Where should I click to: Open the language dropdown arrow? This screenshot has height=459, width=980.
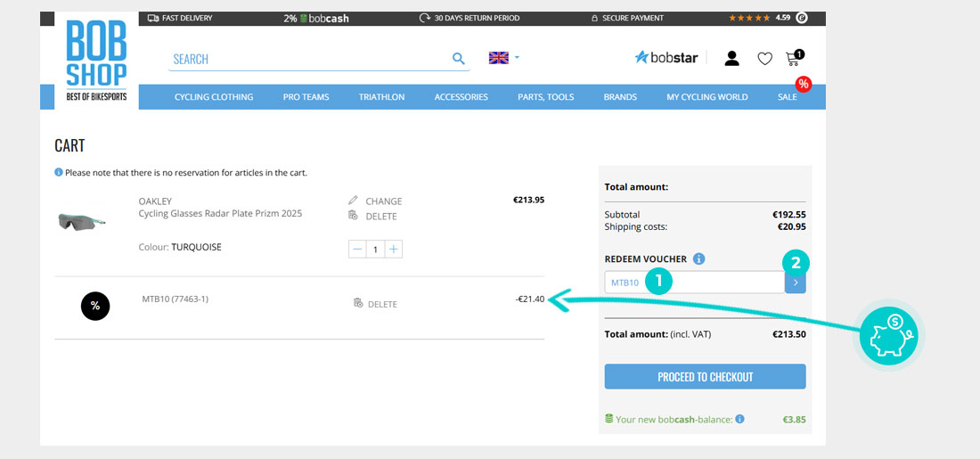click(517, 58)
